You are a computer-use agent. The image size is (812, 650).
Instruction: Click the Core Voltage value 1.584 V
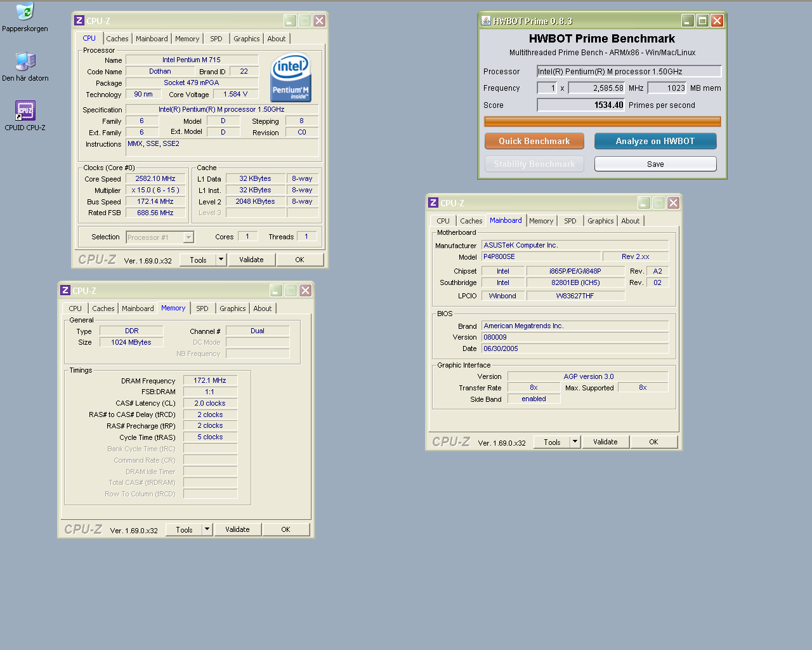(x=235, y=94)
